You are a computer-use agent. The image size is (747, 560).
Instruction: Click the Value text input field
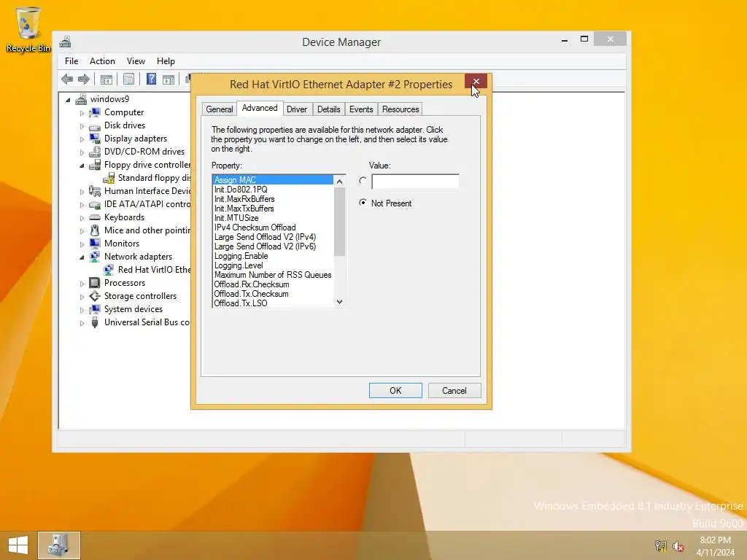point(415,182)
